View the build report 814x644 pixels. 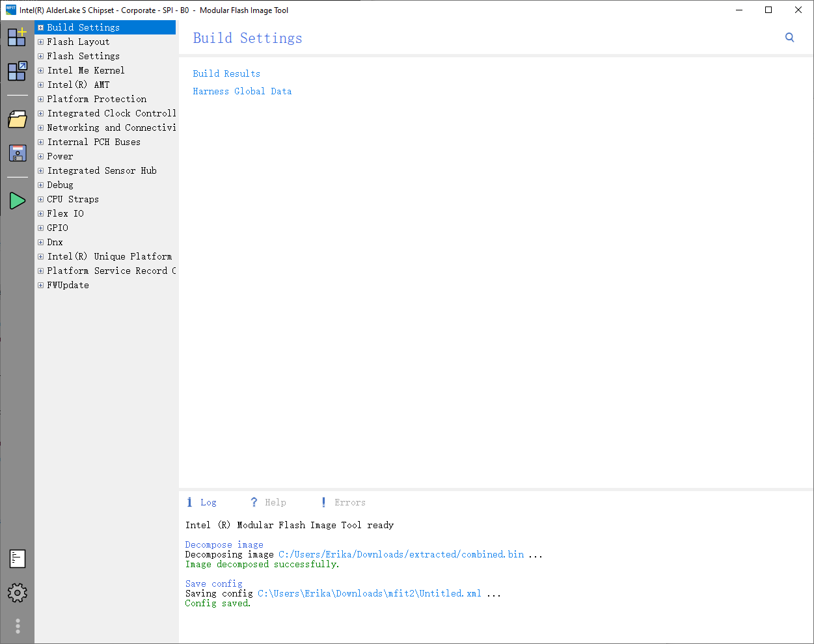(x=18, y=558)
